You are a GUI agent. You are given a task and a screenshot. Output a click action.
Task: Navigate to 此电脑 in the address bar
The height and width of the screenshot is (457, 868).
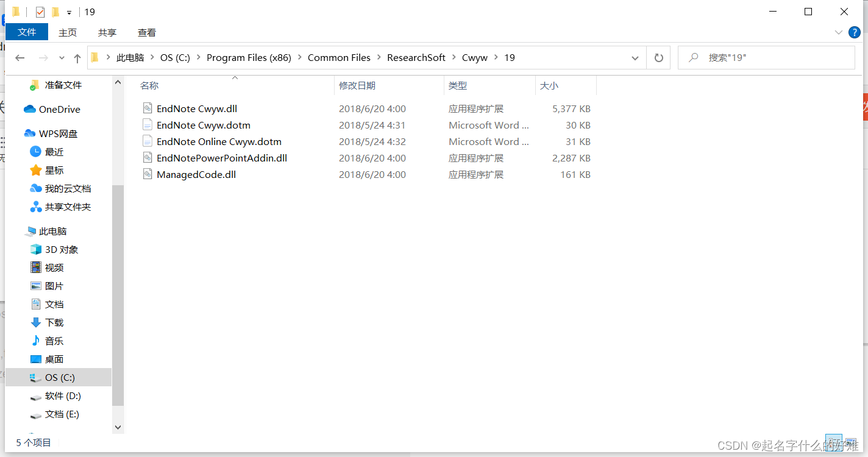coord(130,58)
